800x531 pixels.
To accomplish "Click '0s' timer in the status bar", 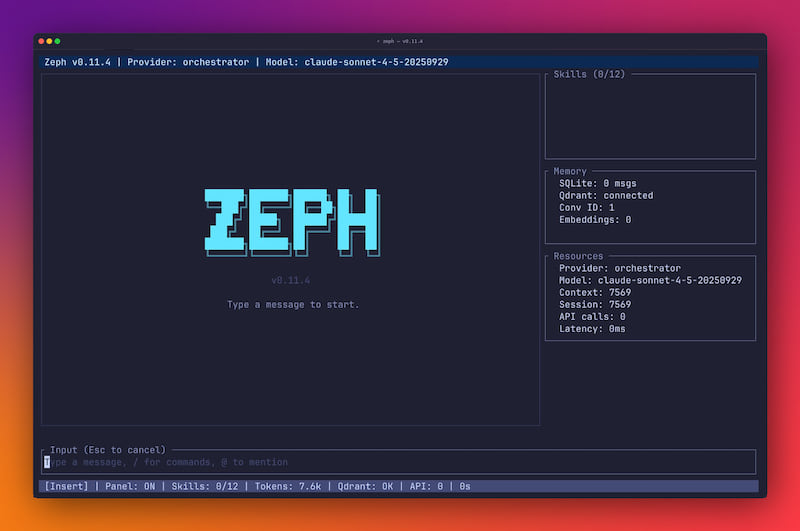I will [x=465, y=487].
